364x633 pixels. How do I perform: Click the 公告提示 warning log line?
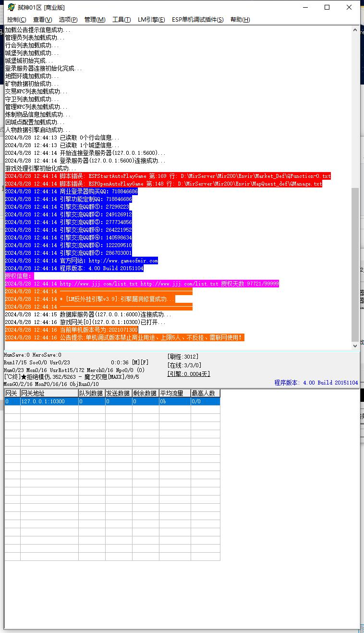click(x=124, y=337)
